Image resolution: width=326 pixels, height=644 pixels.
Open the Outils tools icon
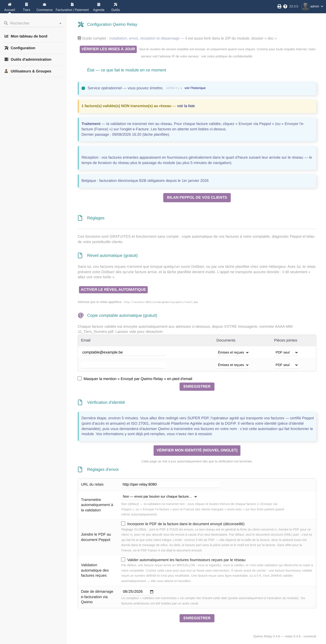pos(115,4)
